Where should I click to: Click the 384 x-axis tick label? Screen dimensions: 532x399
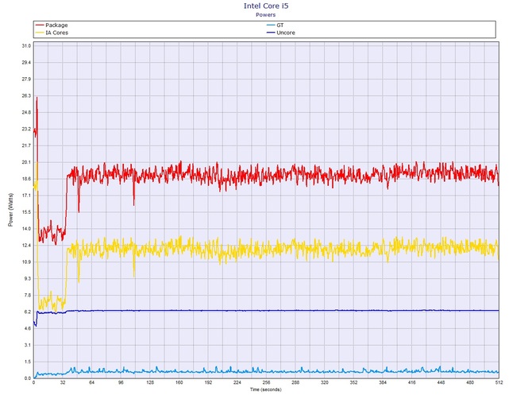pyautogui.click(x=383, y=382)
